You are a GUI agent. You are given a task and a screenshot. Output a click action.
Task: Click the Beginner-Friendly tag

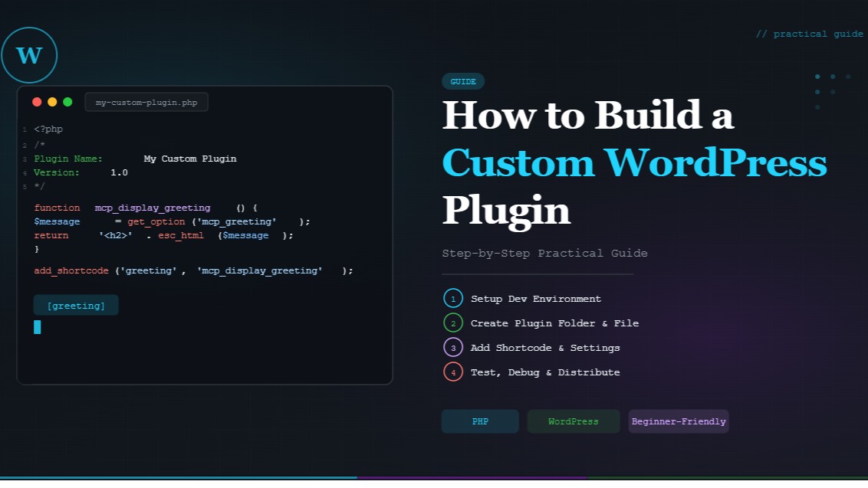tap(678, 421)
